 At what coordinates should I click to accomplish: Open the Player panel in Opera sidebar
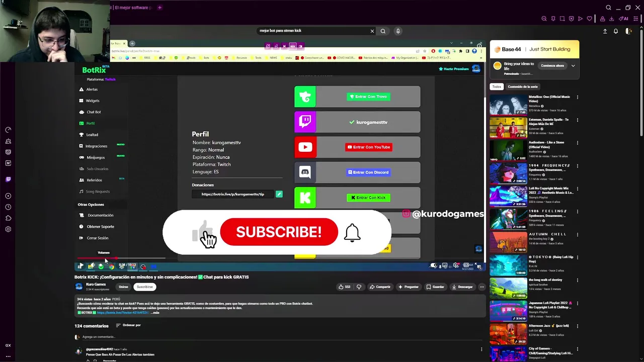click(x=8, y=196)
